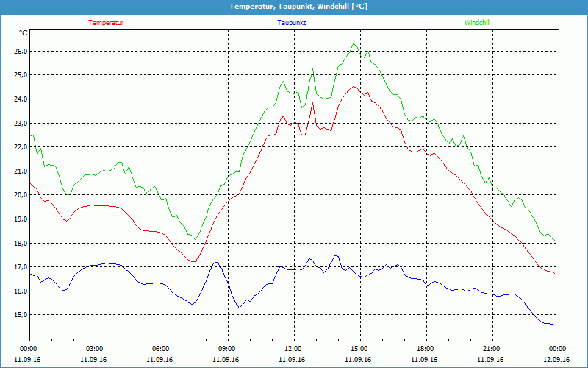
Task: Select the blue Taupunkt legend label
Action: pyautogui.click(x=292, y=23)
